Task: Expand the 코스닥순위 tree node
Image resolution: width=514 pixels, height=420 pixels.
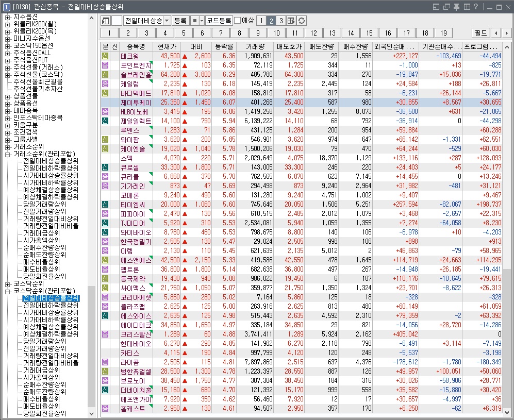Action: click(x=7, y=284)
